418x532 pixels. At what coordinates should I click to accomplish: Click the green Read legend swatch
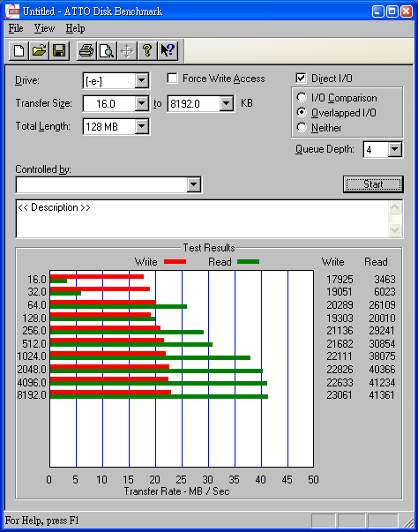tap(248, 262)
